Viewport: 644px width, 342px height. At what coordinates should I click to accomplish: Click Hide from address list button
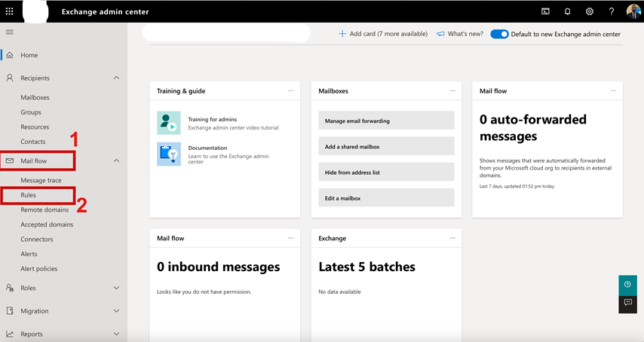click(x=387, y=173)
